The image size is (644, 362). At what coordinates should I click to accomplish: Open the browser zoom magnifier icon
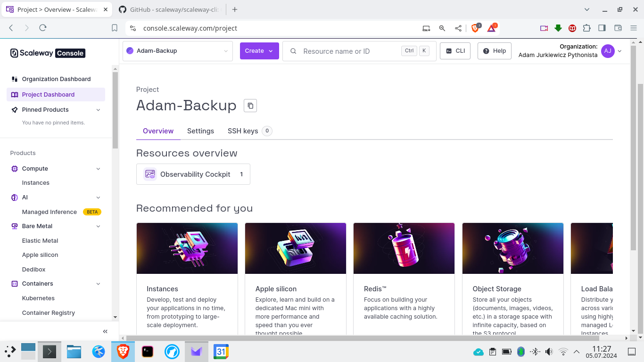coord(442,28)
